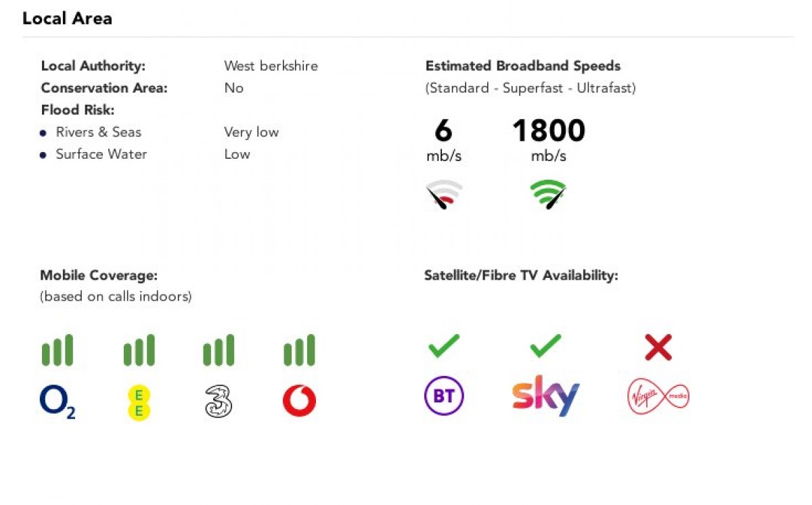
Task: Click the Surface Water flood risk item
Action: pyautogui.click(x=101, y=154)
